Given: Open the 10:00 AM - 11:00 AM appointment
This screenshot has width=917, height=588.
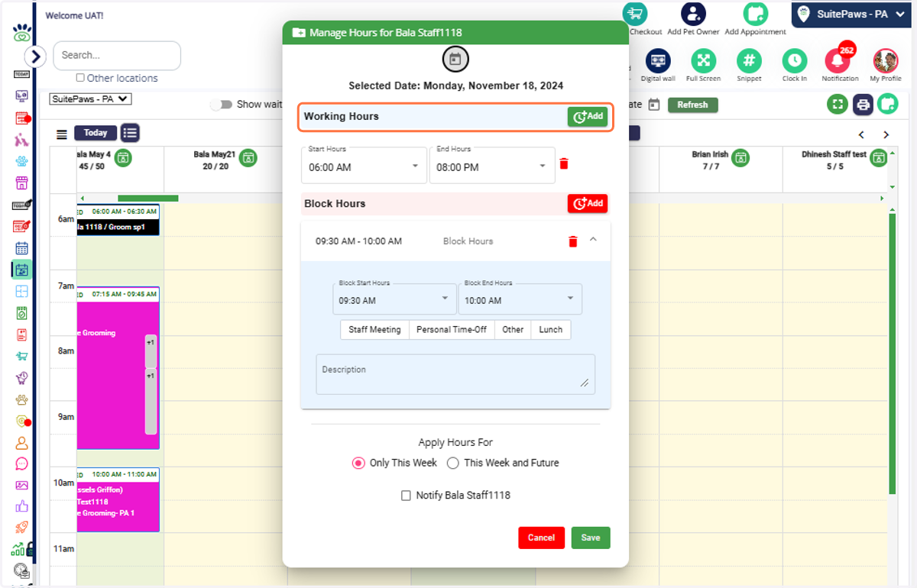Looking at the screenshot, I should tap(118, 499).
